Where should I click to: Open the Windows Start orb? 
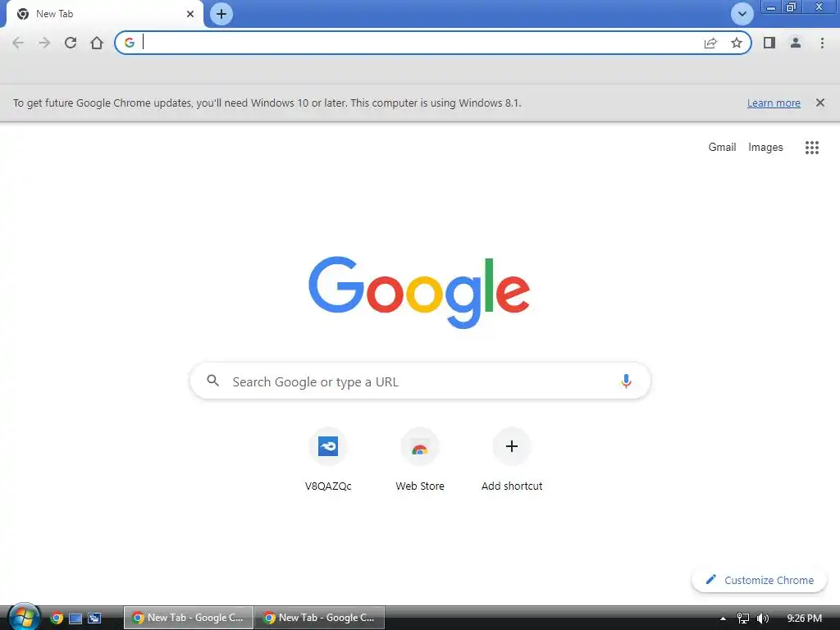[24, 617]
